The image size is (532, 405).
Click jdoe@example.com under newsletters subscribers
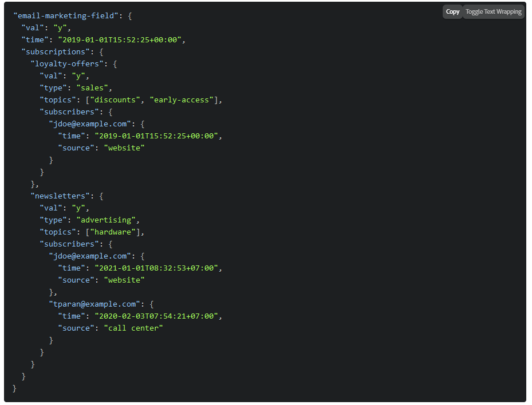(89, 256)
